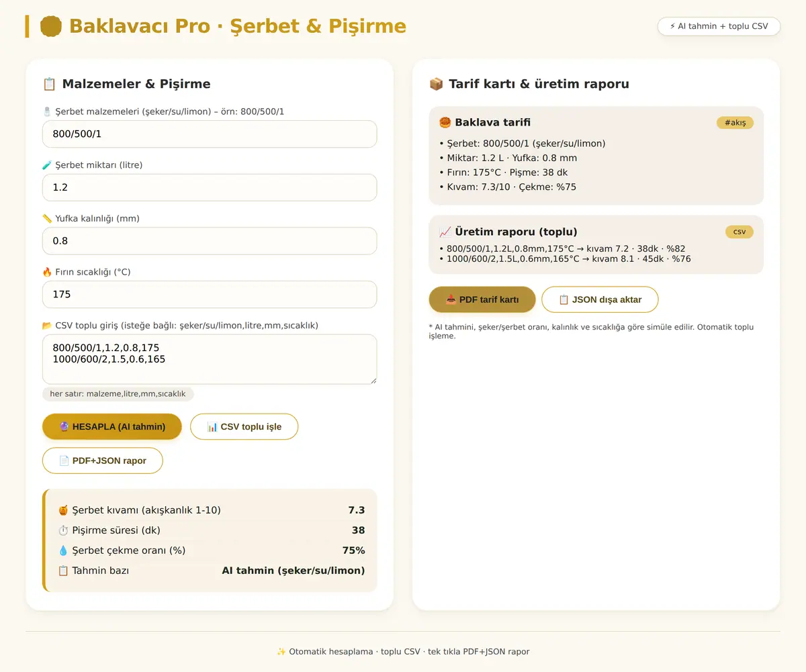Click the AI tahmin + toplu CSV badge
The height and width of the screenshot is (672, 806).
719,26
